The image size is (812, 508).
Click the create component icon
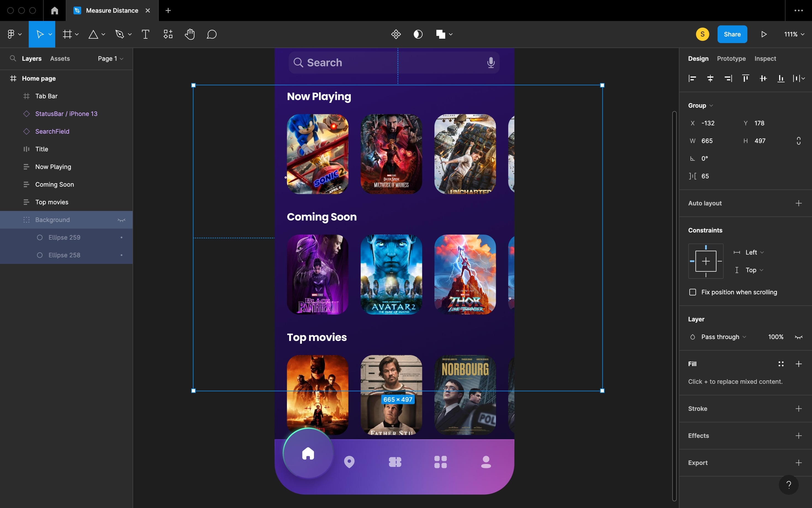point(396,34)
